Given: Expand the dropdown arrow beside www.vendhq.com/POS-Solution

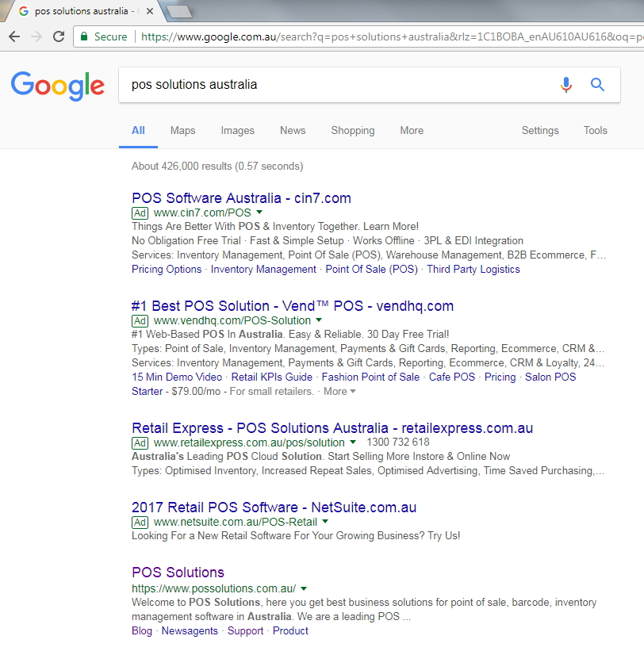Looking at the screenshot, I should tap(320, 320).
